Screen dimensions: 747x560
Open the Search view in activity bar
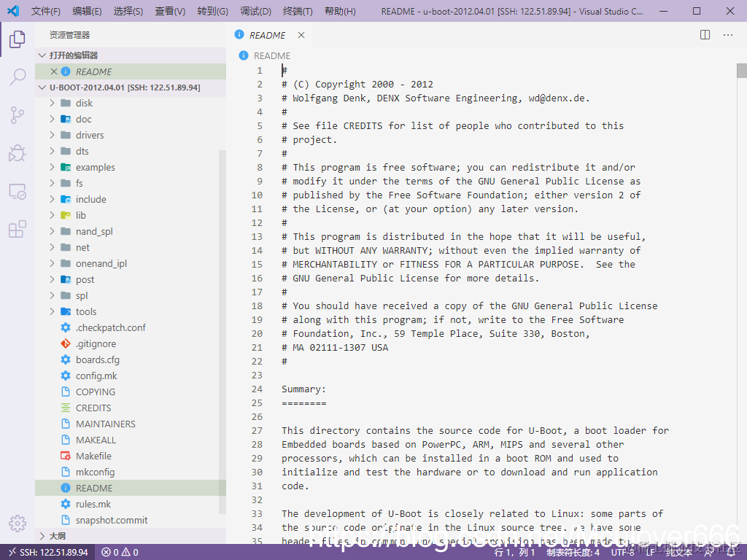18,77
